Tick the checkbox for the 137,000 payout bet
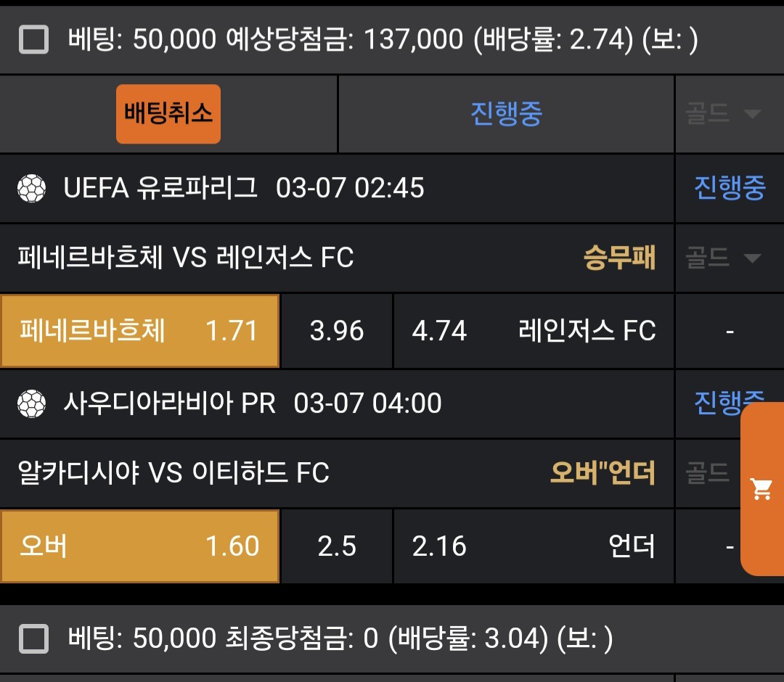Image resolution: width=784 pixels, height=682 pixels. (34, 39)
